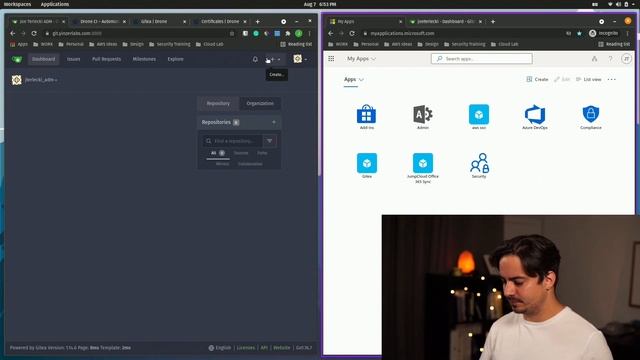Expand the Apps collection dropdown

pos(353,80)
